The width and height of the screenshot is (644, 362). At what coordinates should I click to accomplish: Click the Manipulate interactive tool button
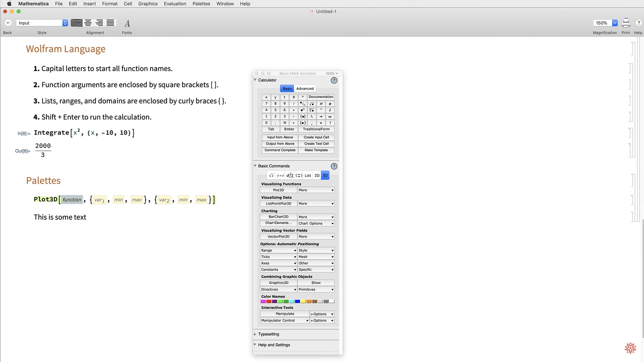285,314
